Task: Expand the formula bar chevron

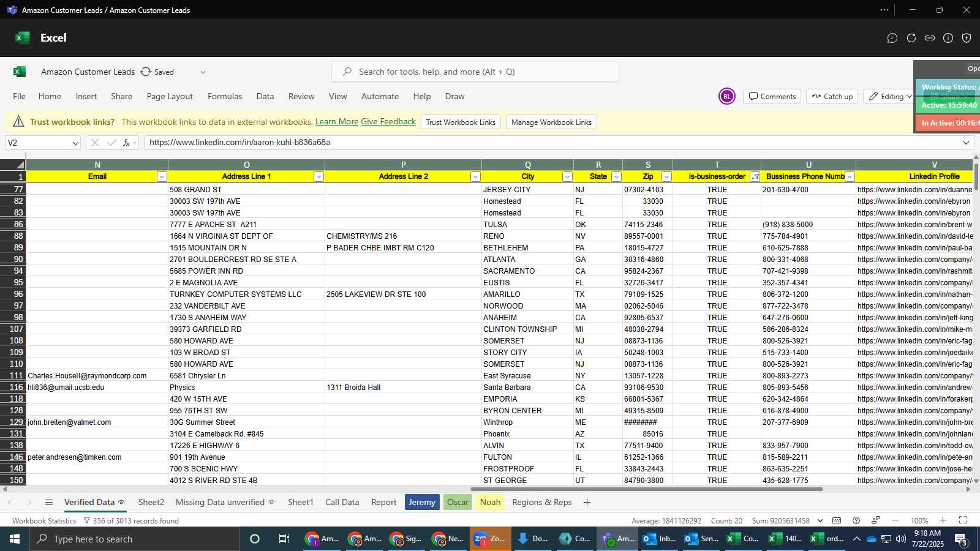Action: (x=966, y=143)
